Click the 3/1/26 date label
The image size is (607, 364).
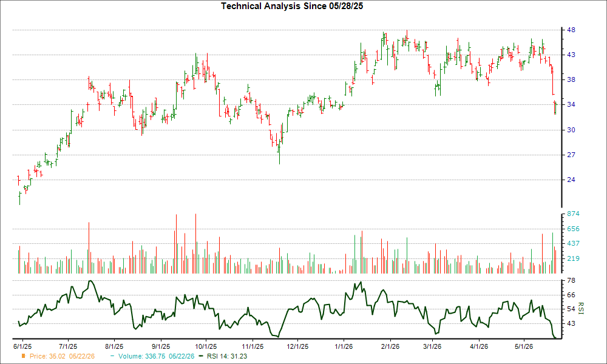tap(432, 346)
